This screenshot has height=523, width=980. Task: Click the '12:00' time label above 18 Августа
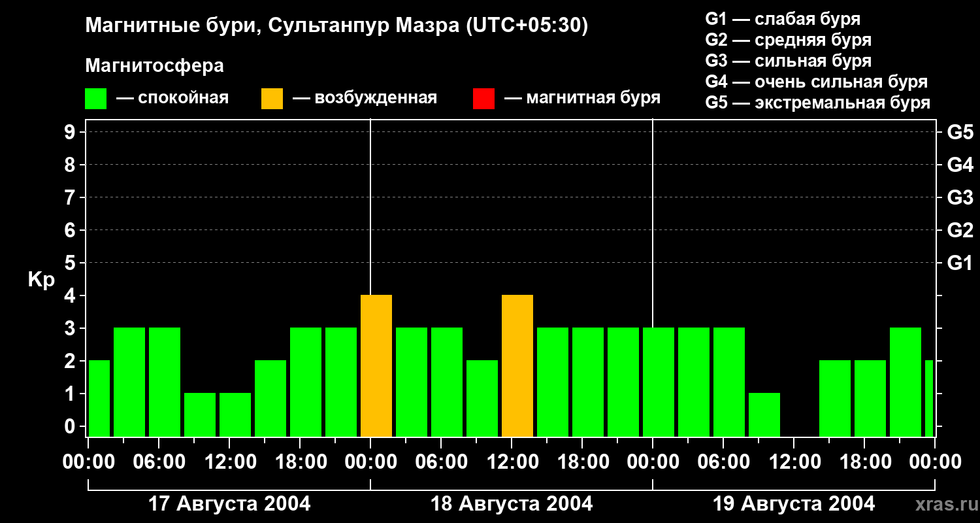click(x=512, y=462)
